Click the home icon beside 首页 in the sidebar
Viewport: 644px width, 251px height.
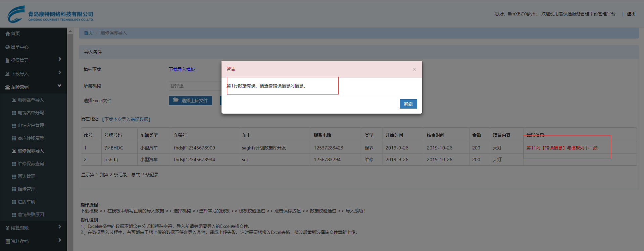click(x=7, y=34)
